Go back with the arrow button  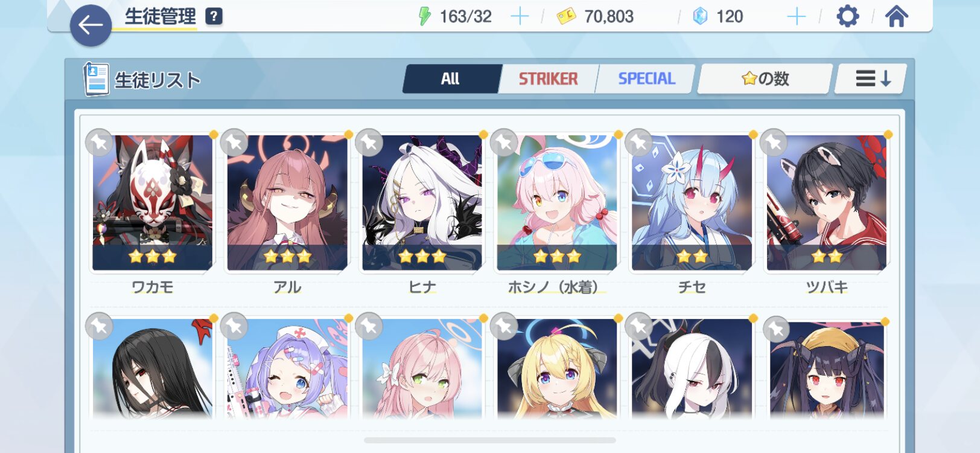pyautogui.click(x=91, y=25)
